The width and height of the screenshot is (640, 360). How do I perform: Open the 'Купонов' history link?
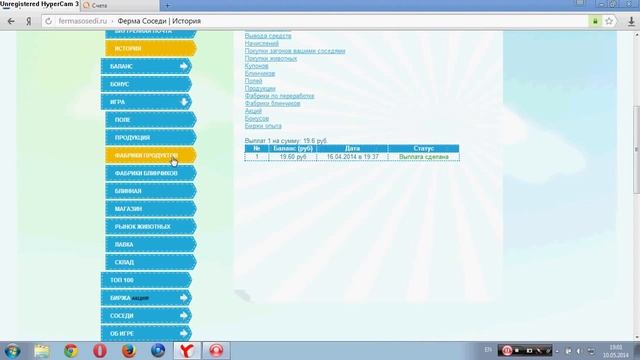point(256,66)
